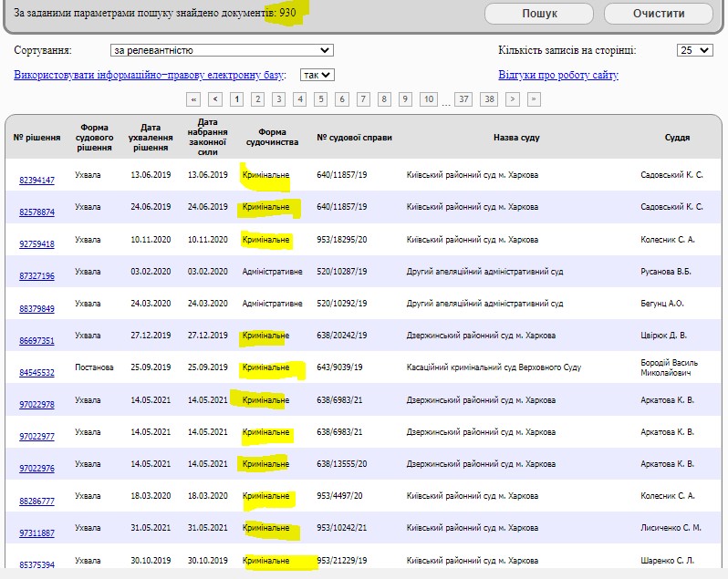The width and height of the screenshot is (728, 579).
Task: Jump to page 38 of results
Action: [x=489, y=98]
